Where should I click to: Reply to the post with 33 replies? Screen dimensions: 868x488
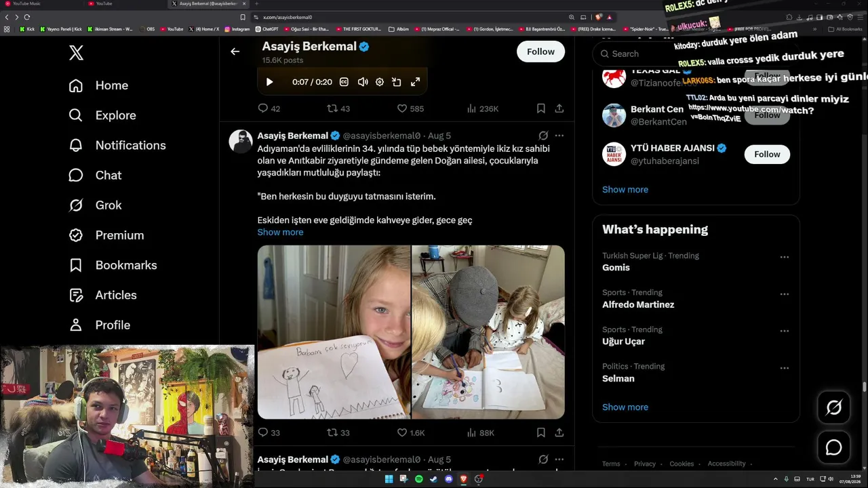coord(269,432)
